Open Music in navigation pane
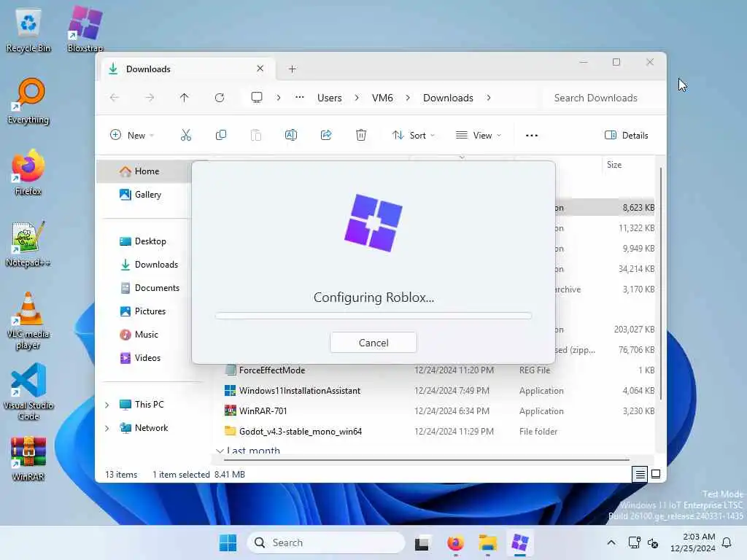Screen dimensions: 747x560 [144, 335]
